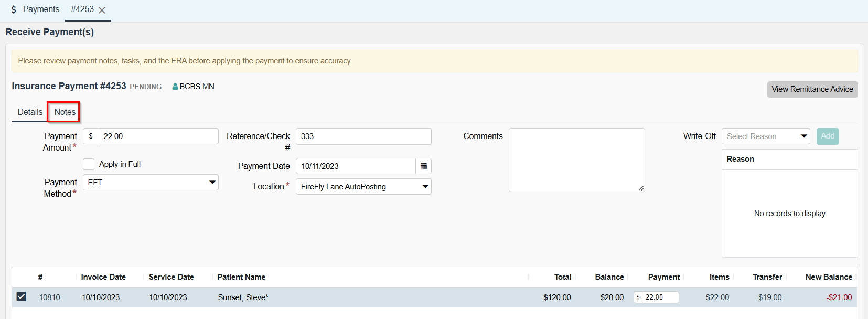868x319 pixels.
Task: Go to the Payments tab
Action: coord(41,9)
